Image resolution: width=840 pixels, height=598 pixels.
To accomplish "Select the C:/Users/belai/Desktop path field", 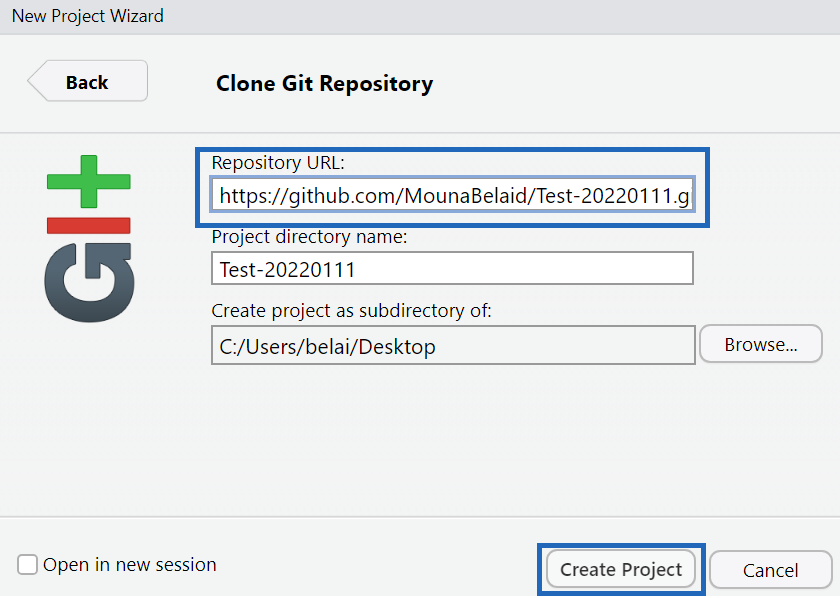I will click(453, 346).
